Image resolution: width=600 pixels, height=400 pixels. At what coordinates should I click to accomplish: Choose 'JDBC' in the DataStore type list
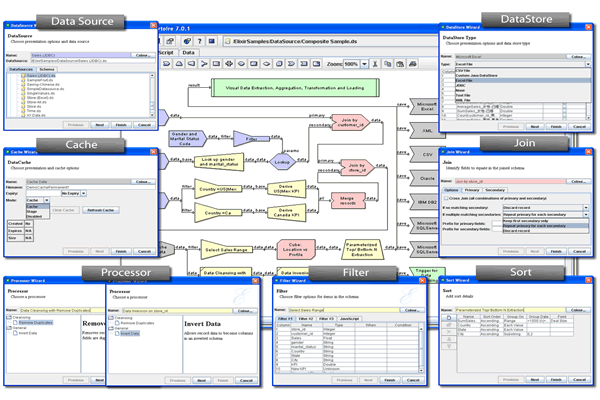click(522, 86)
